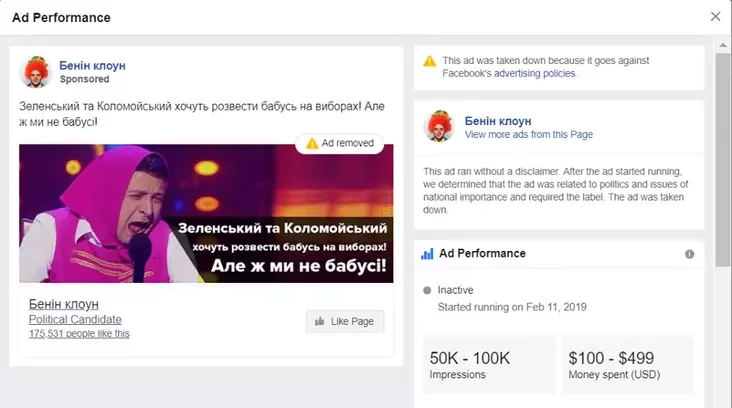Close the Ad Performance dialog
This screenshot has height=408, width=732.
click(715, 17)
